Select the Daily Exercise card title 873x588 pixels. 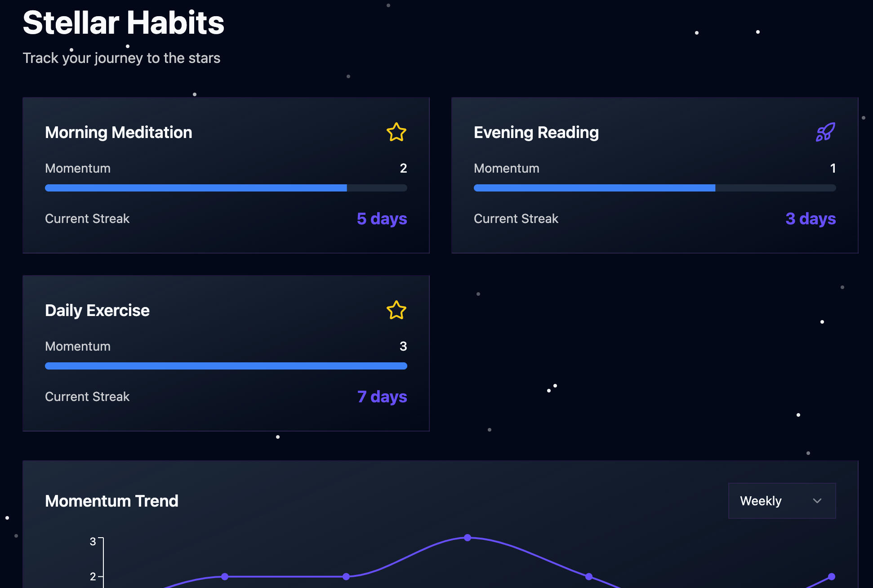pyautogui.click(x=97, y=311)
